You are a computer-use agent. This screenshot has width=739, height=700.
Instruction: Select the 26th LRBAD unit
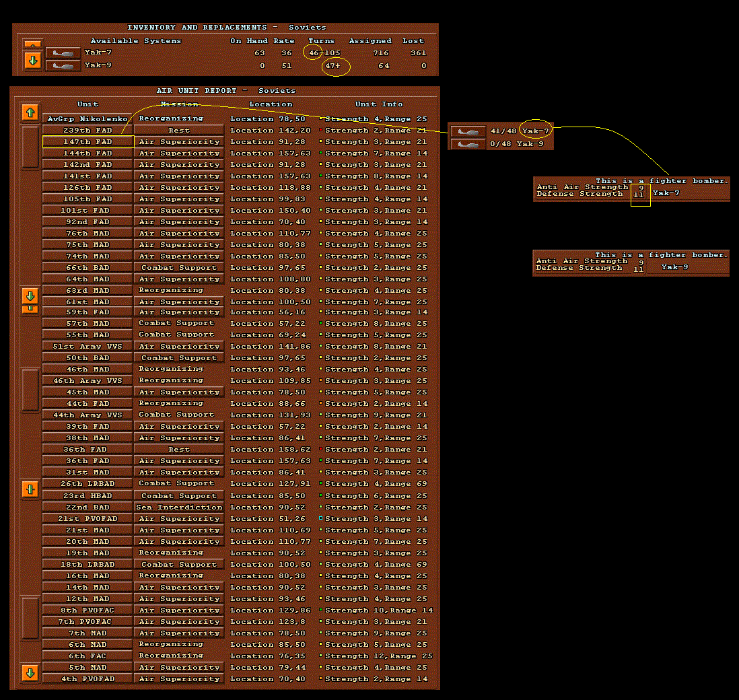click(x=87, y=483)
